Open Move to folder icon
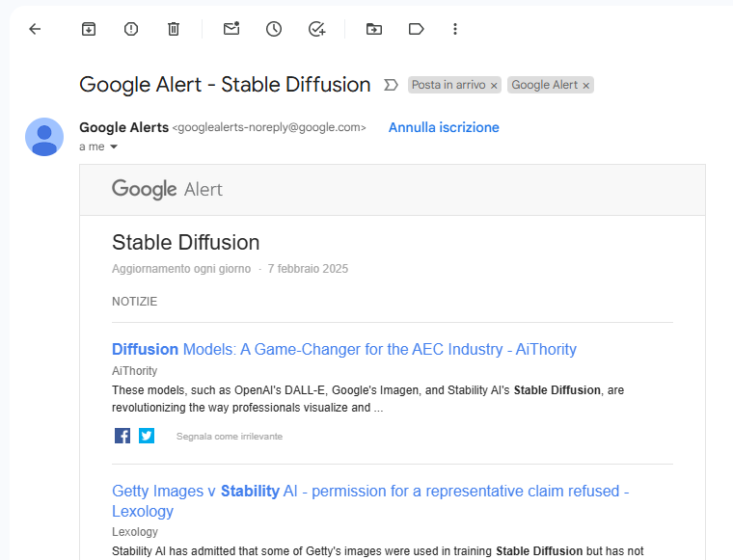Screen dimensions: 733x560 click(374, 29)
